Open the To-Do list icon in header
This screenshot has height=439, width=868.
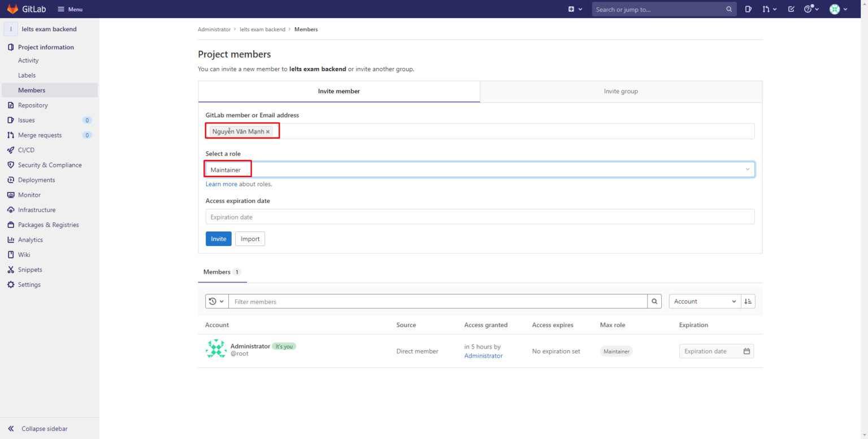point(791,9)
